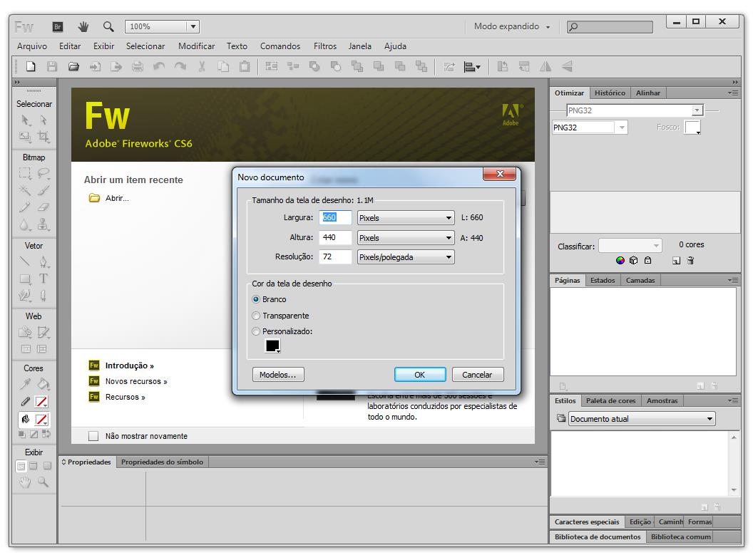This screenshot has width=753, height=560.
Task: Select the Line tool
Action: point(25,261)
